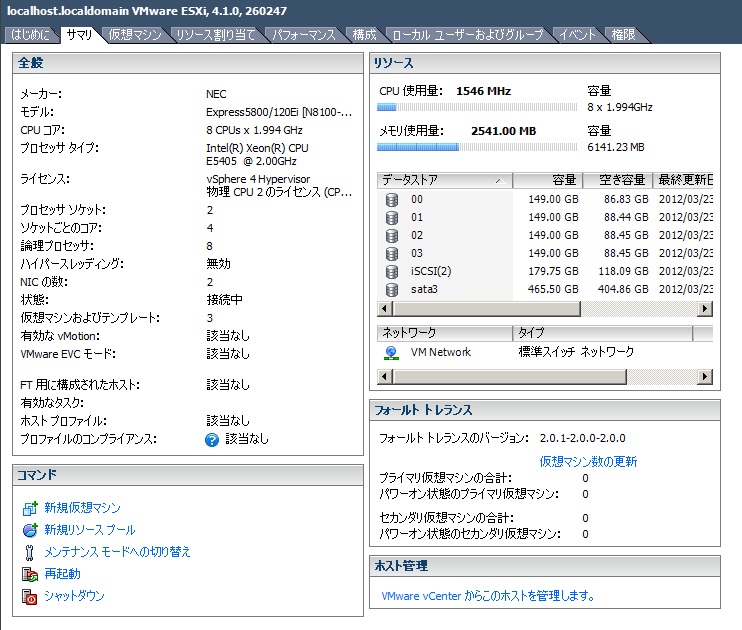Click the 新規リソース プール link
This screenshot has width=742, height=630.
click(90, 530)
